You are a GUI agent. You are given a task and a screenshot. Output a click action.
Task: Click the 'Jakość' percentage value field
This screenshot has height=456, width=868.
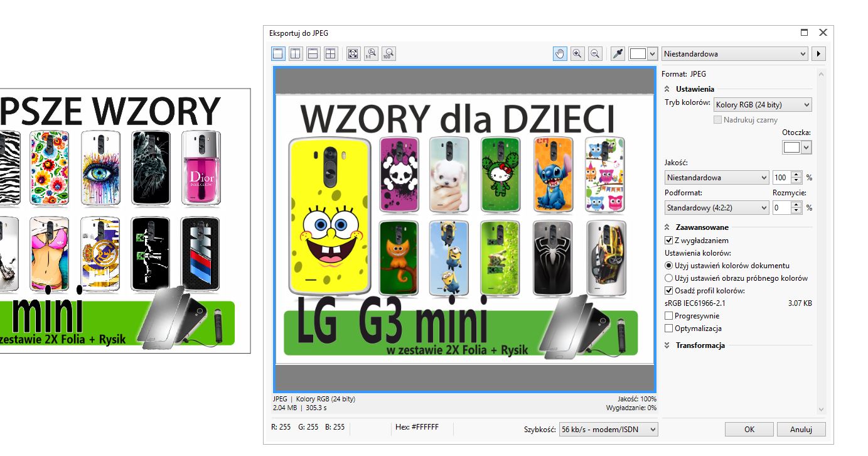coord(781,178)
